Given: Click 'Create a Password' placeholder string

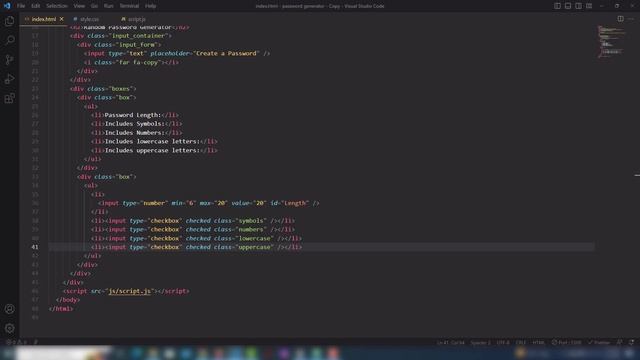Looking at the screenshot, I should pyautogui.click(x=227, y=53).
